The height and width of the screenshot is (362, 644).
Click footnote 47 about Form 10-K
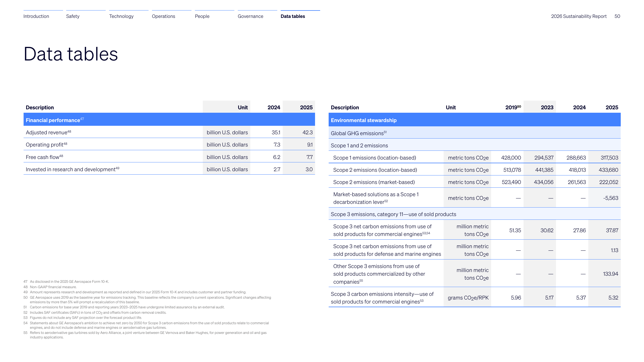click(66, 282)
